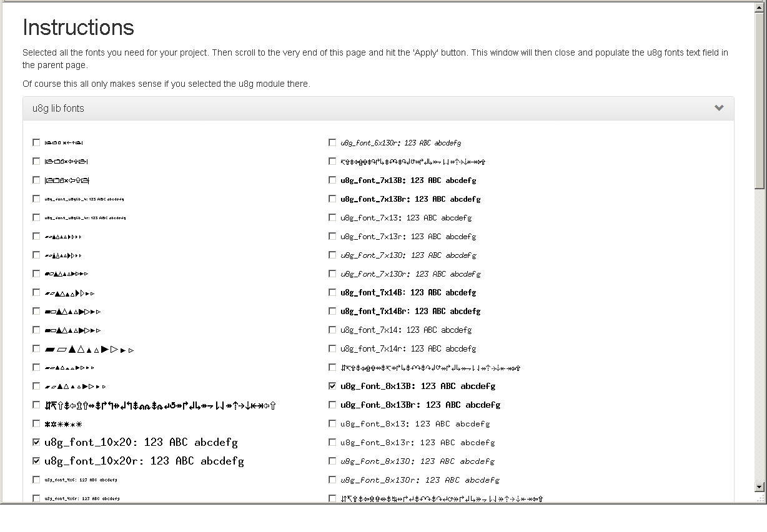
Task: Check the u8g_font_8x13r font checkbox
Action: (332, 442)
